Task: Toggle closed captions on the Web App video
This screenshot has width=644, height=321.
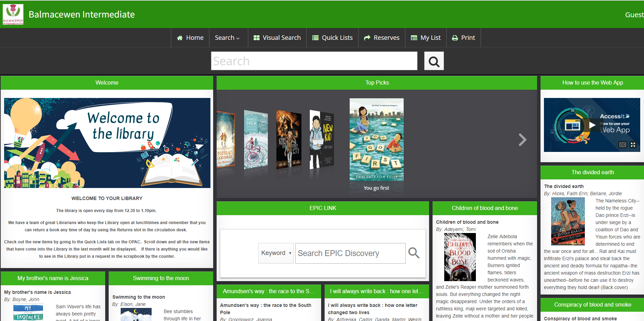Action: point(622,145)
